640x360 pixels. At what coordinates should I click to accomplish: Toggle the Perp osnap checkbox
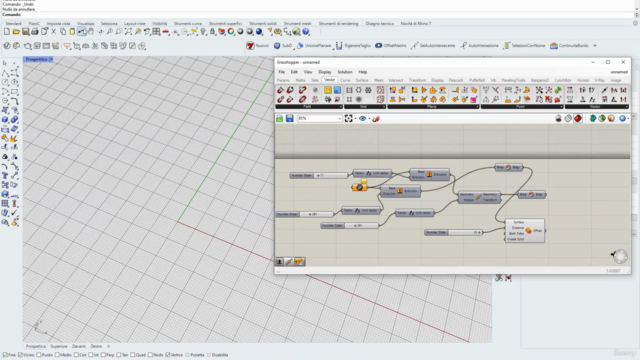coord(104,355)
